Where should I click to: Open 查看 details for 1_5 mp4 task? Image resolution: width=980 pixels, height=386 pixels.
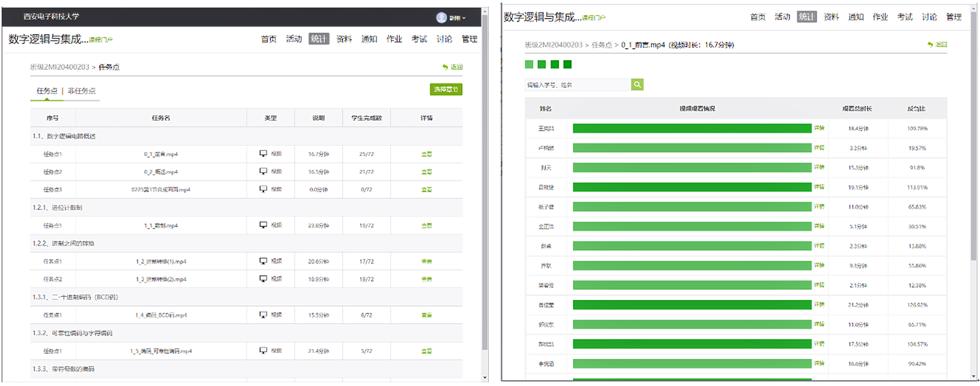click(426, 351)
